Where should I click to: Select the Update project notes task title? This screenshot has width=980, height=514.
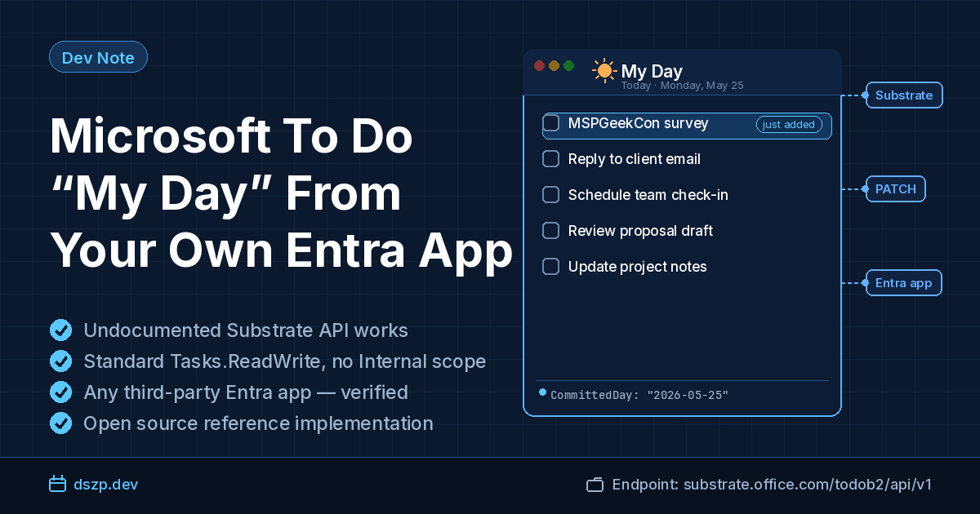click(638, 267)
